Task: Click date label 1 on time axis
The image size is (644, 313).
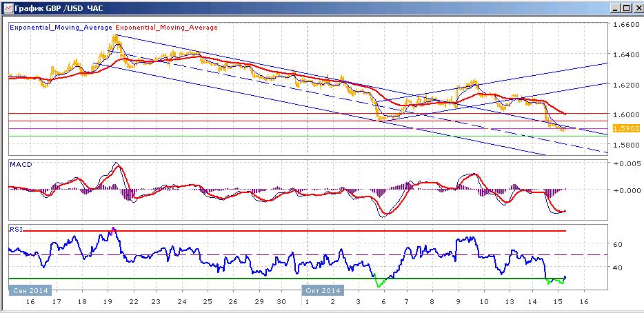Action: tap(308, 302)
